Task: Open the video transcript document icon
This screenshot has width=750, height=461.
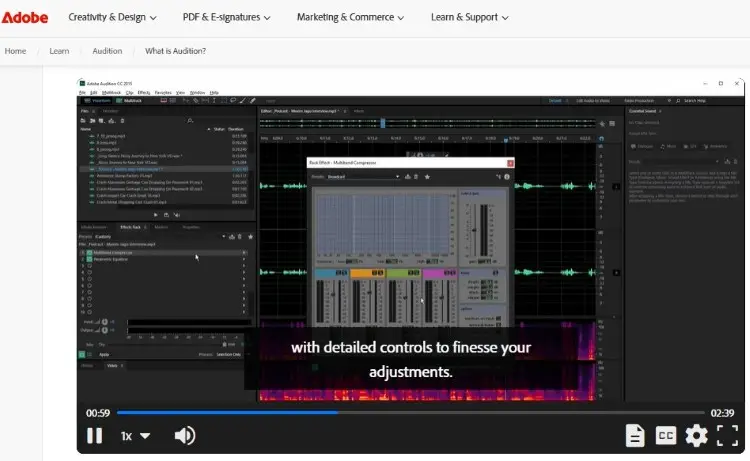Action: tap(635, 436)
